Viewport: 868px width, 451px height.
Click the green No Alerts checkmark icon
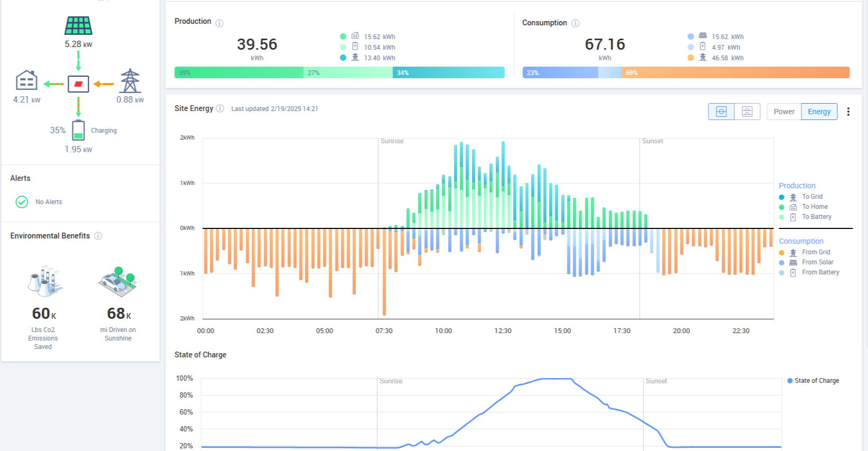click(x=22, y=202)
